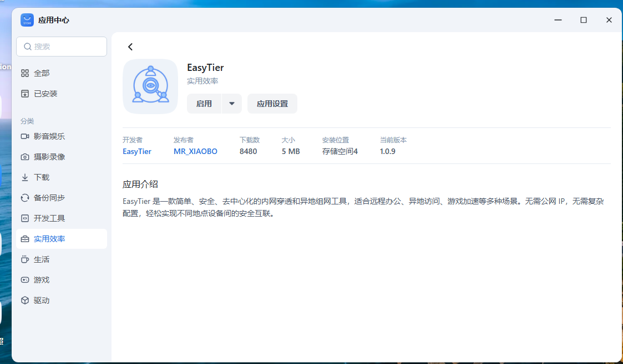The height and width of the screenshot is (364, 623).
Task: Click the App Center store logo icon
Action: [x=27, y=20]
